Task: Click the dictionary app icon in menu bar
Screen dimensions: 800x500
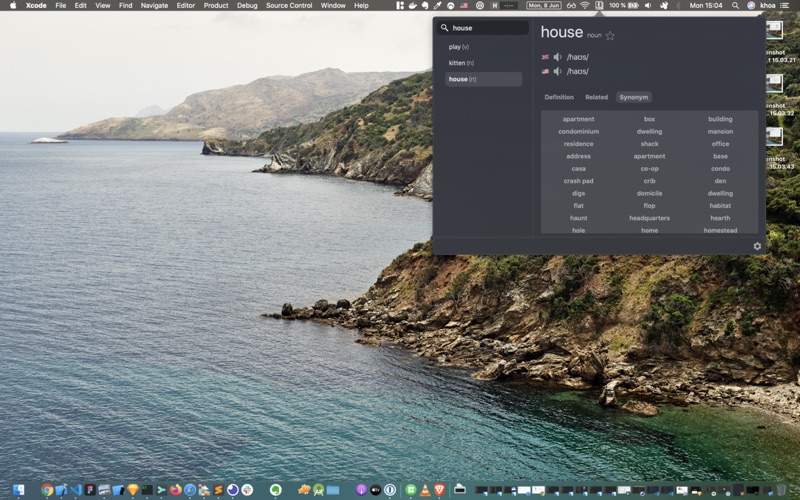Action: click(599, 6)
